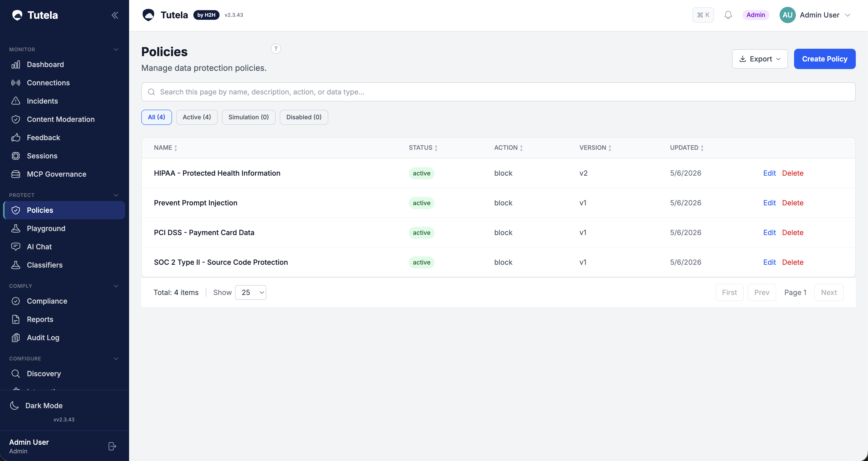Click the First pagination button
The width and height of the screenshot is (868, 461).
729,292
